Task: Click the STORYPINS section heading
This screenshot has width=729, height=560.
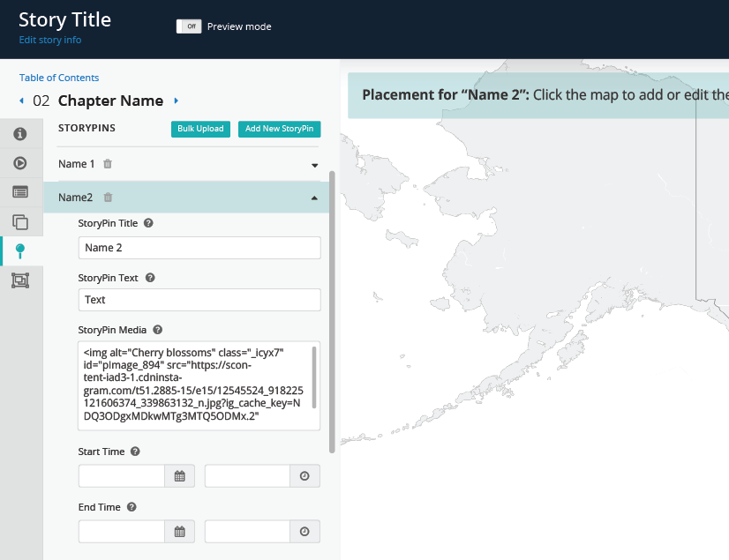Action: click(87, 128)
